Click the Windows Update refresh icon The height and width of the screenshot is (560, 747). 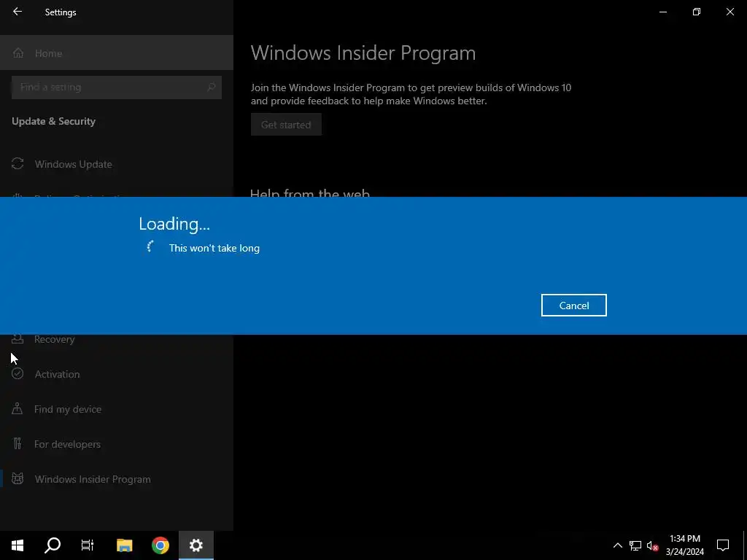(x=18, y=164)
